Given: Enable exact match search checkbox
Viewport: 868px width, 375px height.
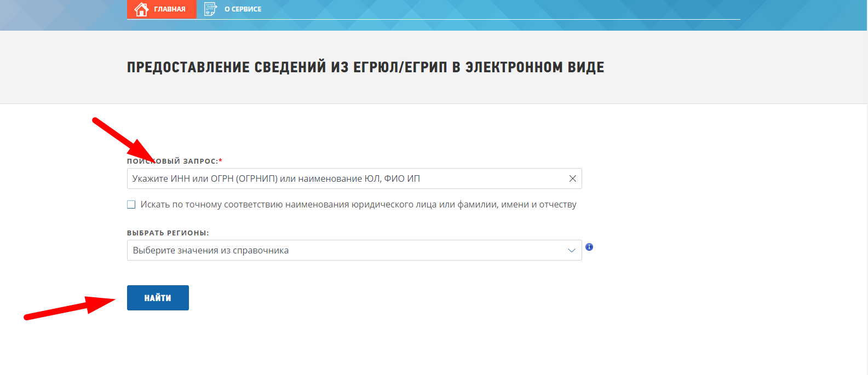Looking at the screenshot, I should (x=131, y=205).
